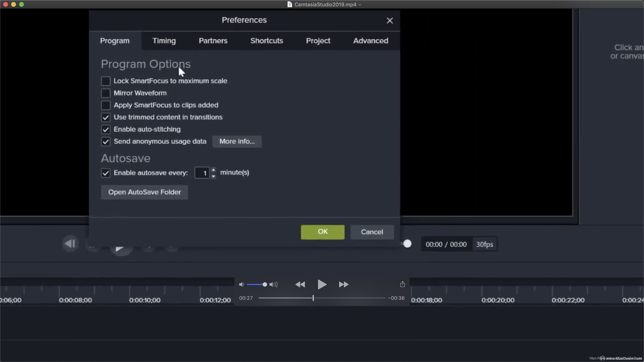Switch to the Timing tab
This screenshot has width=644, height=362.
(164, 41)
